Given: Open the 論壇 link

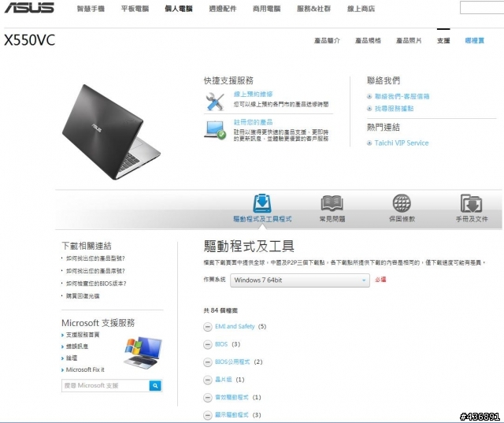Looking at the screenshot, I should (x=72, y=358).
